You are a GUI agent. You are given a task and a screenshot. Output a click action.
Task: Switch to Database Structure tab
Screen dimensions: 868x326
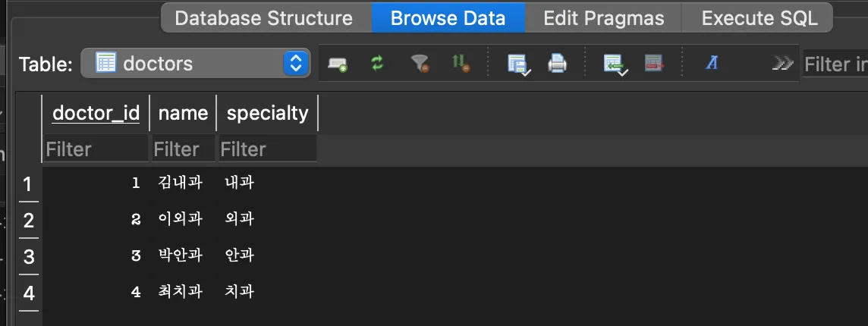click(263, 18)
